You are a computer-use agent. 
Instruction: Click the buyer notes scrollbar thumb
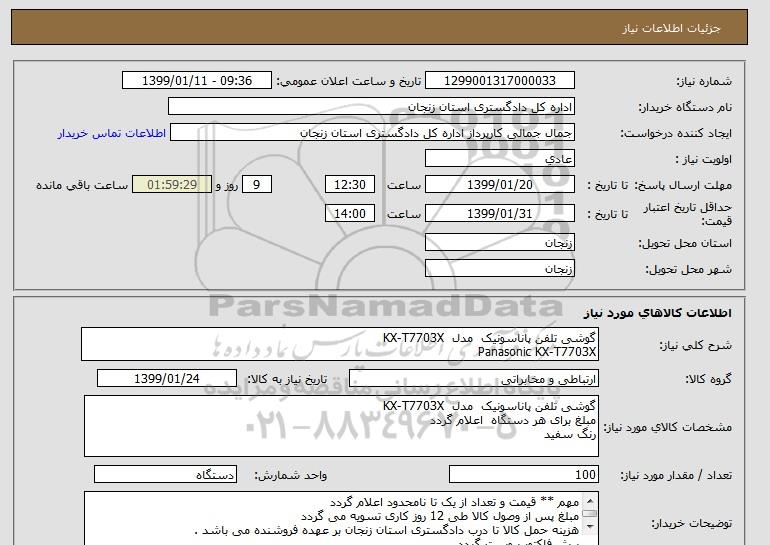tap(591, 514)
